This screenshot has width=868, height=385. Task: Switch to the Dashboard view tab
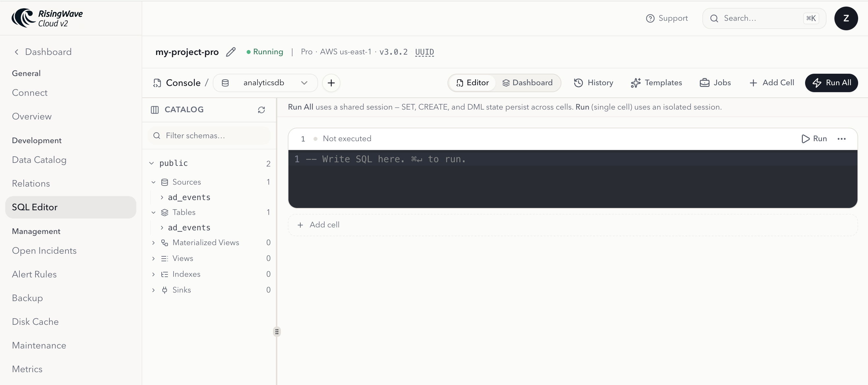tap(527, 83)
